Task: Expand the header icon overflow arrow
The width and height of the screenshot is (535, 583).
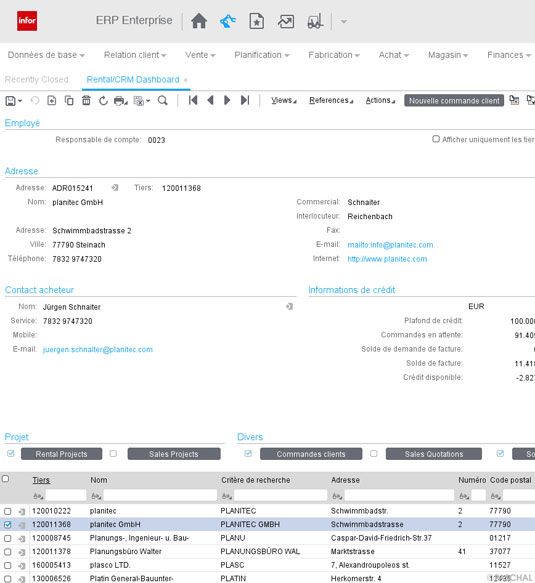Action: pos(344,22)
